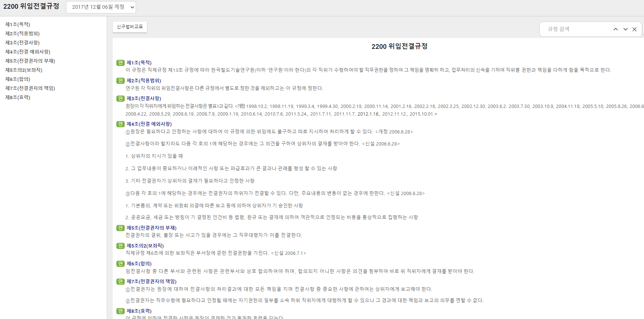Click the 제6조(합의) heading in the document
Viewport: 644px width, 319px height.
[x=139, y=264]
